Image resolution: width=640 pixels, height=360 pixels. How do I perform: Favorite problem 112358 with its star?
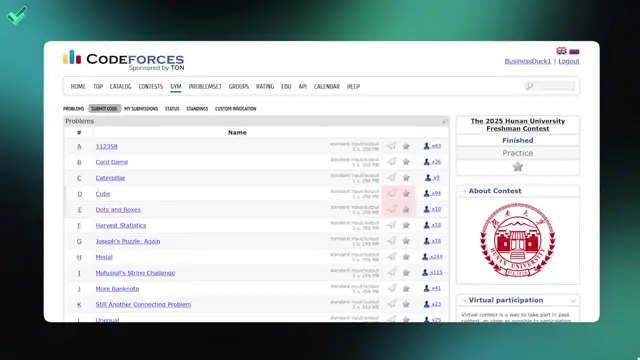click(x=406, y=146)
